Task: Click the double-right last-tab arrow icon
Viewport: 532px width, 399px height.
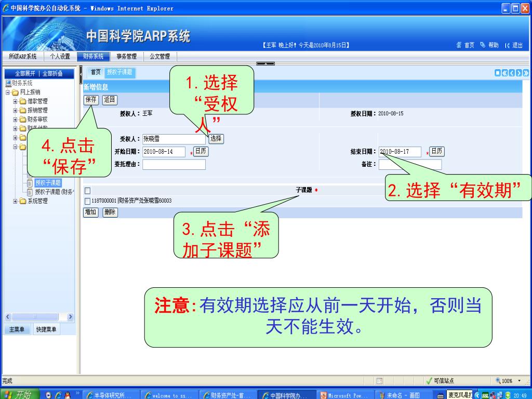Action: click(x=526, y=73)
